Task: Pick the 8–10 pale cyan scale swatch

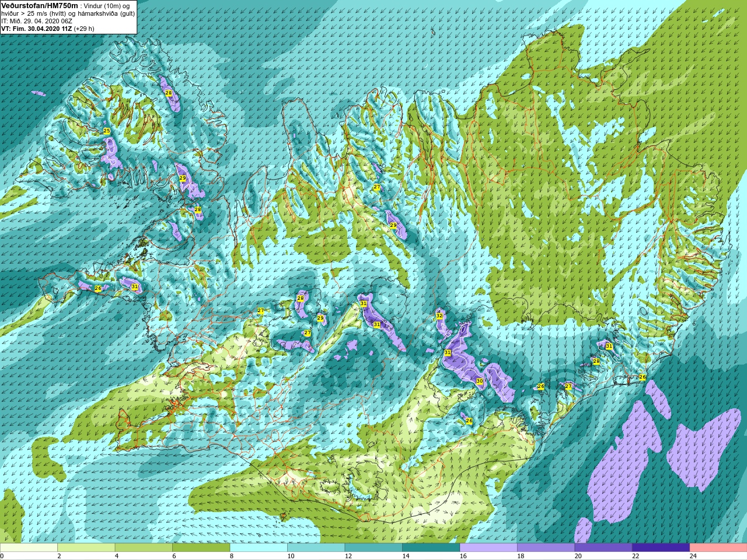Action: click(x=259, y=548)
